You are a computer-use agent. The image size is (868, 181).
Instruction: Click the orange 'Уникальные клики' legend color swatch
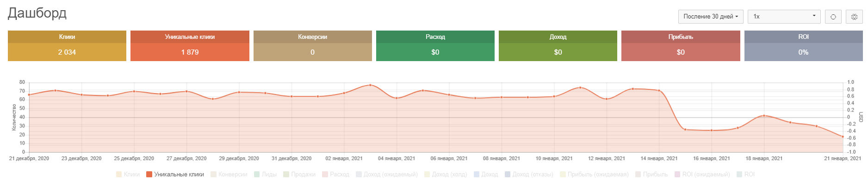coord(149,175)
